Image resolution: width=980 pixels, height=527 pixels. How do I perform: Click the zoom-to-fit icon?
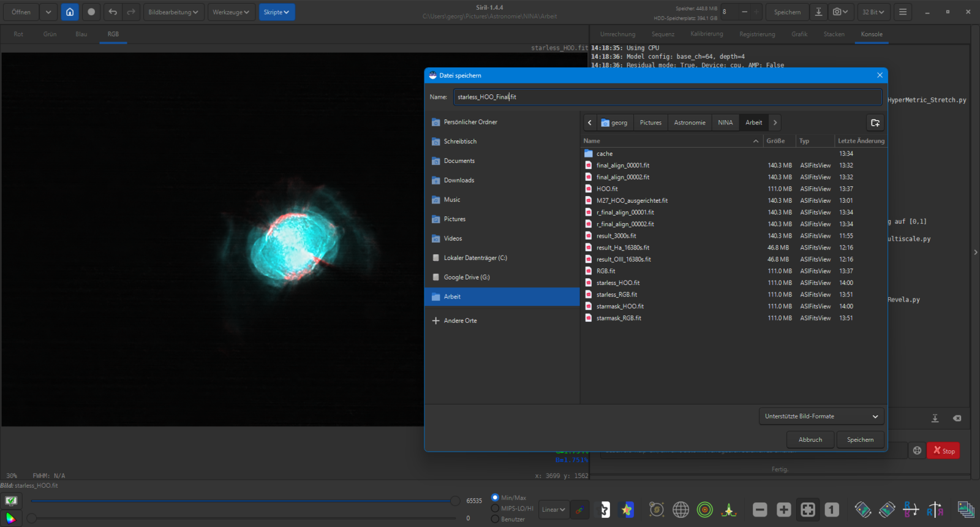pyautogui.click(x=808, y=509)
